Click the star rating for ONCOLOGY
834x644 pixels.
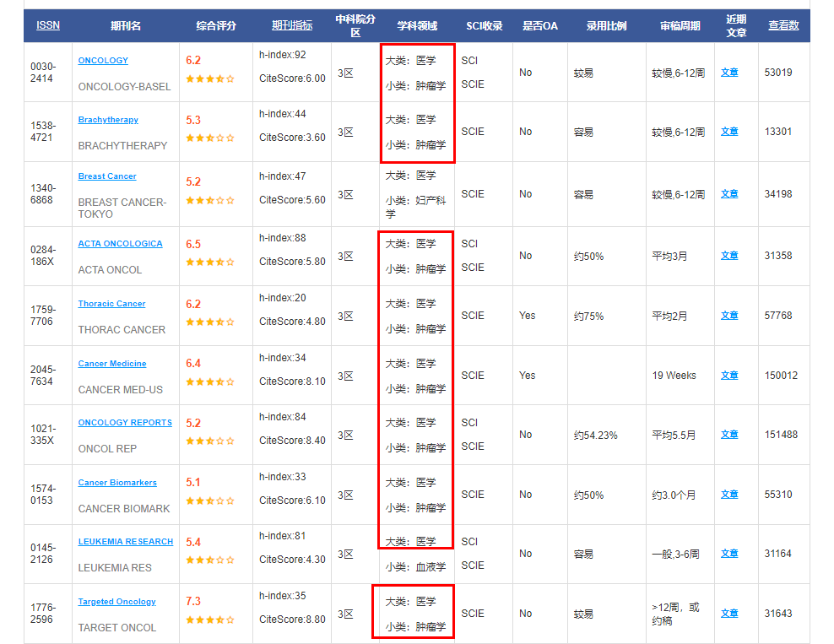pos(210,78)
